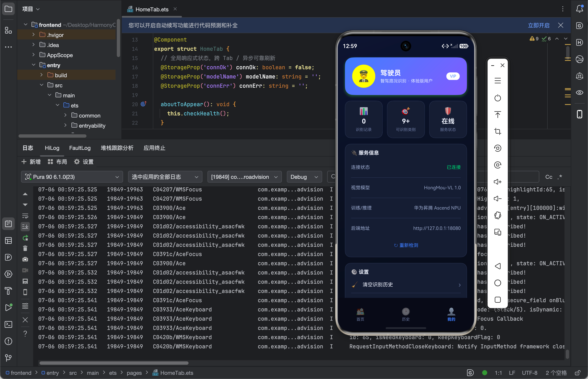This screenshot has height=379, width=588.
Task: Tap the emulator back triangle button
Action: tap(498, 266)
